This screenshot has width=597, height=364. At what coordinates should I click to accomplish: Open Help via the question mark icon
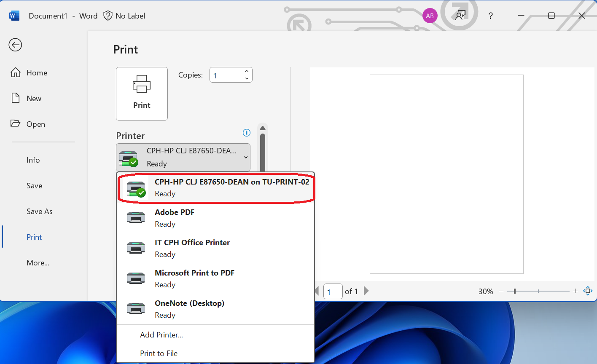pyautogui.click(x=490, y=16)
